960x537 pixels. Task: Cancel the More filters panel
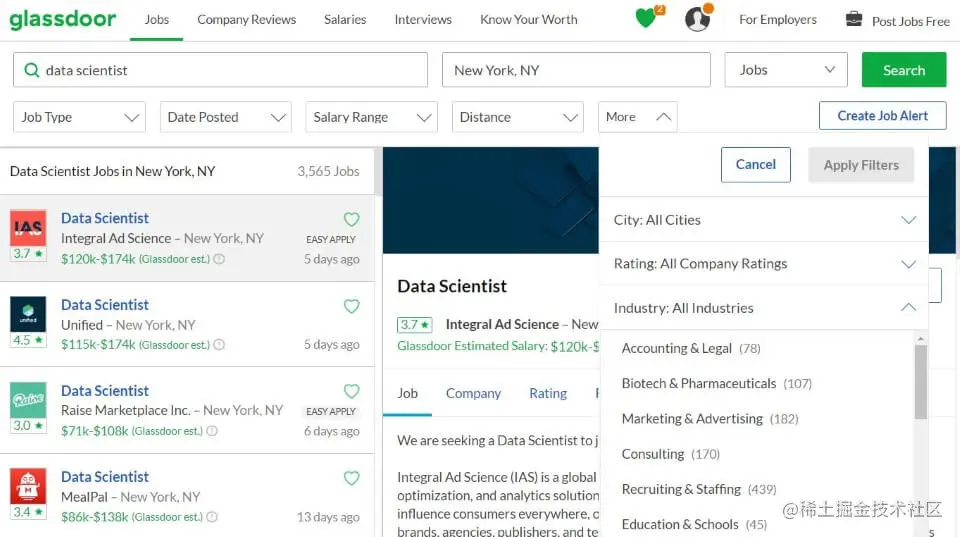pyautogui.click(x=756, y=165)
